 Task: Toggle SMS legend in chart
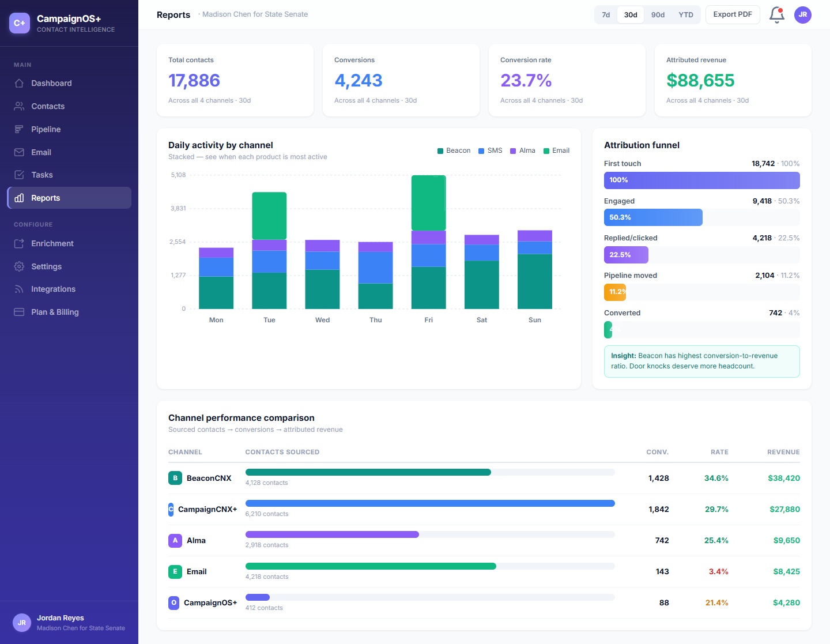coord(491,150)
